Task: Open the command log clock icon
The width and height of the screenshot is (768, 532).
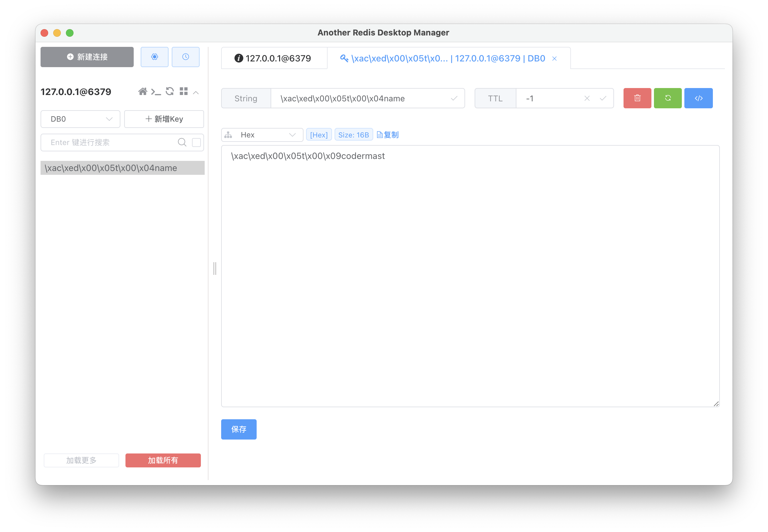Action: tap(186, 57)
